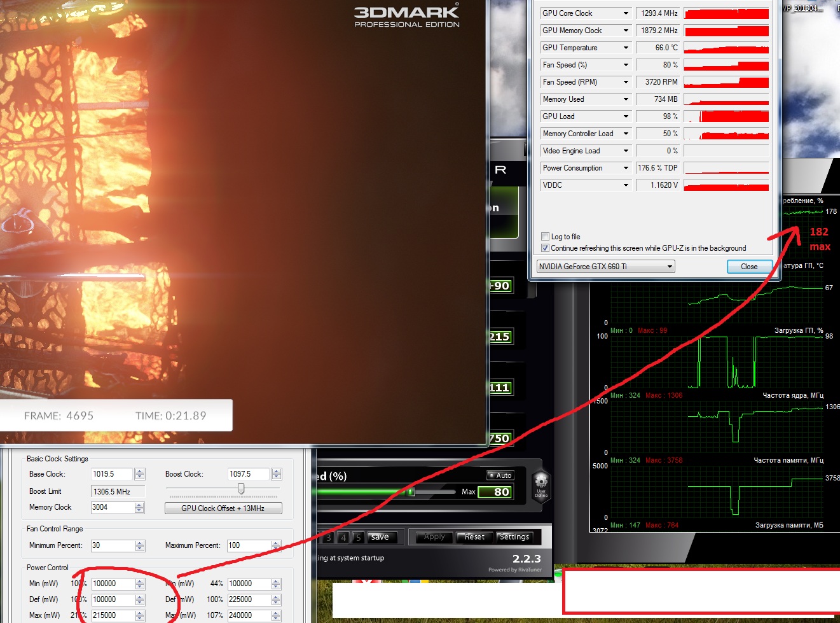The image size is (840, 623).
Task: Select profile slot 4 in Afterburner
Action: pos(343,538)
